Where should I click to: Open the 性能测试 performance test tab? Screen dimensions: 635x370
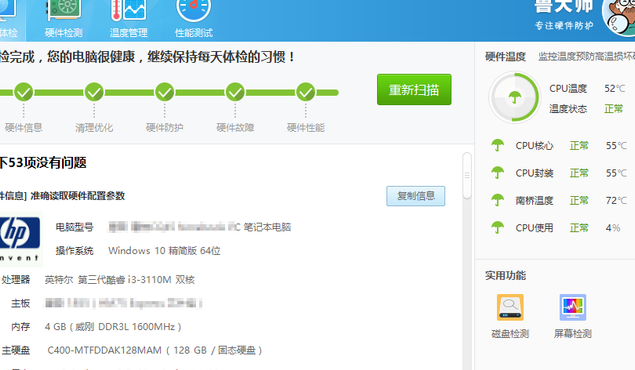(194, 20)
